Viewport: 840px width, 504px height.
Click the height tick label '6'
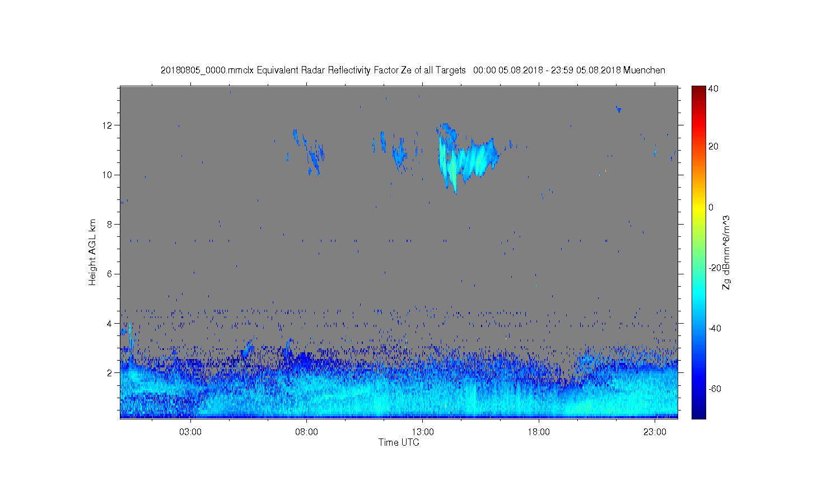coord(110,274)
